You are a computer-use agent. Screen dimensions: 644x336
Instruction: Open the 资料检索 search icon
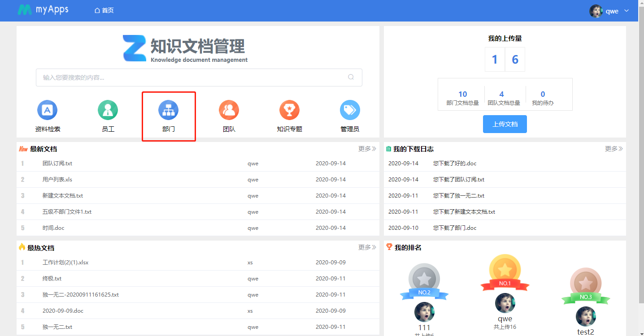click(47, 110)
